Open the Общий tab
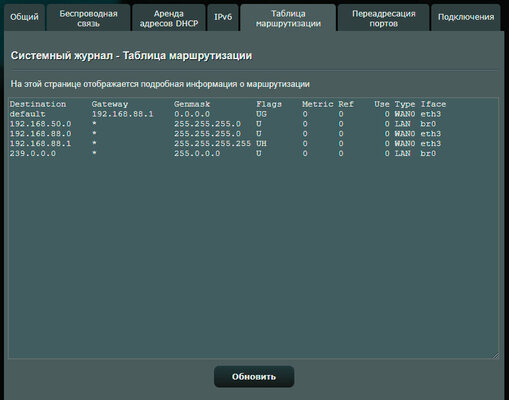This screenshot has height=400, width=509. 24,17
